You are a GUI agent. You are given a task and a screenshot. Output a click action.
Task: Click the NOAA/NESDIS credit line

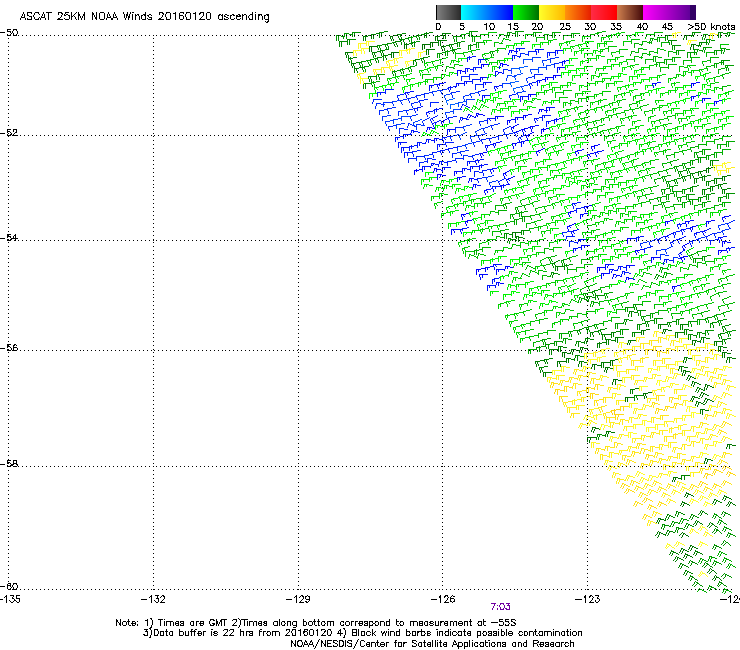point(432,644)
